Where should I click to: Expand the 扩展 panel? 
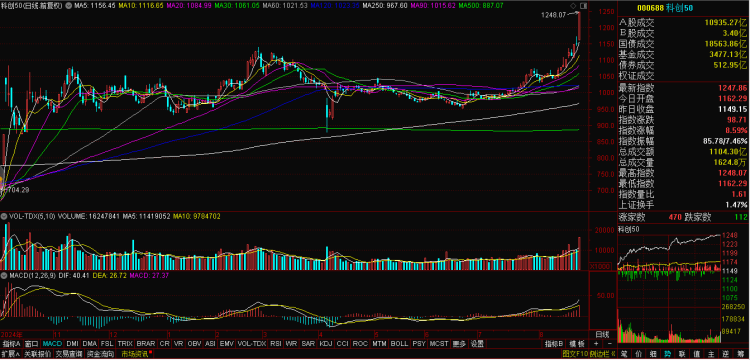pyautogui.click(x=10, y=354)
